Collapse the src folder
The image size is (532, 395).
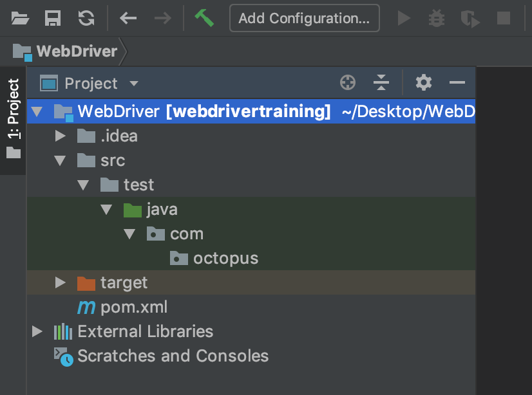(x=61, y=160)
